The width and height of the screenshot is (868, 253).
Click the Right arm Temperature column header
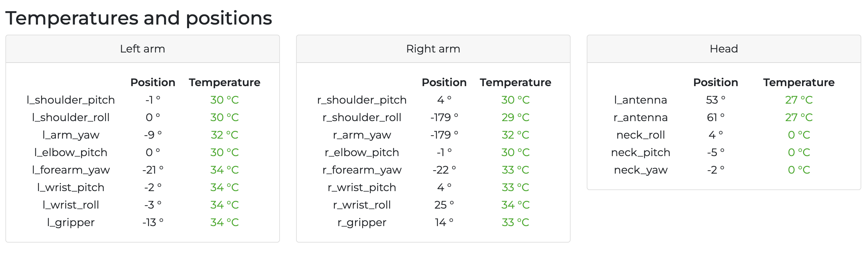[515, 82]
